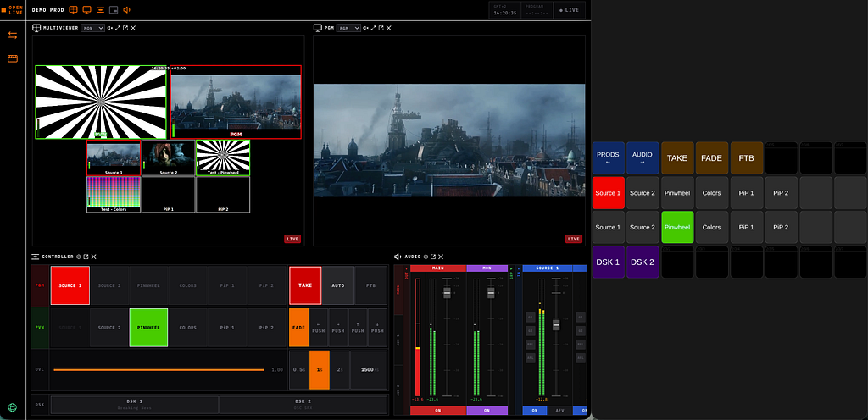The width and height of the screenshot is (868, 420).
Task: Go to PRODS page on right panel
Action: coord(609,158)
